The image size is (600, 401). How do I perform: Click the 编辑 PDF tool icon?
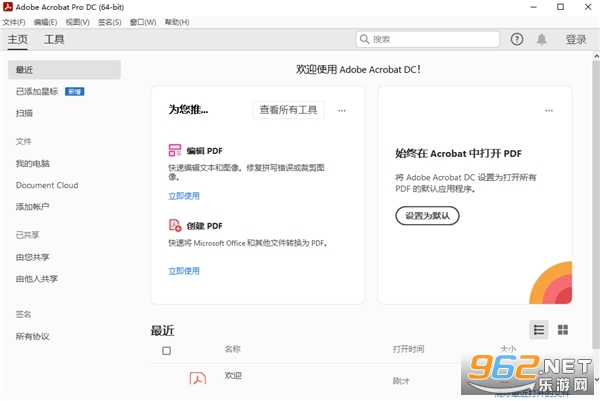click(175, 150)
